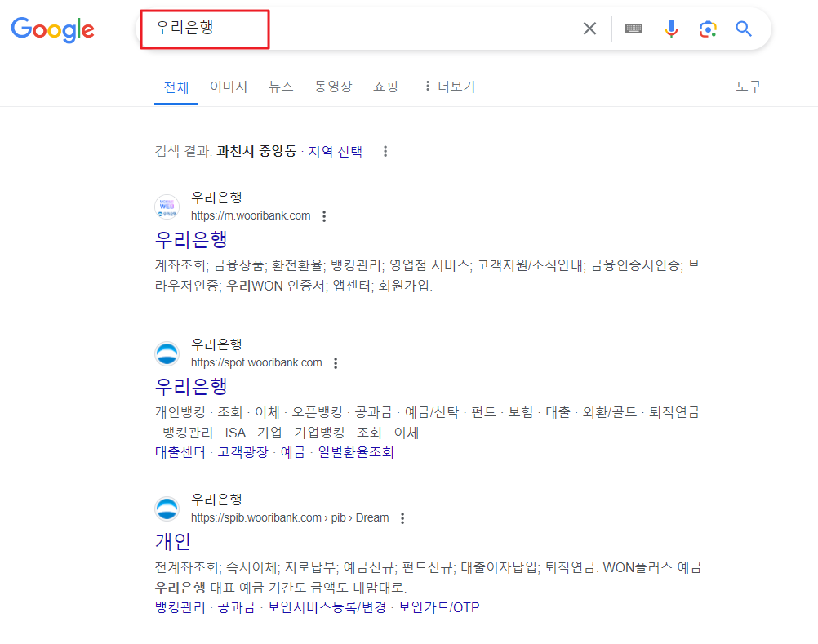The width and height of the screenshot is (818, 644).
Task: Open the 보안서비스등록/변경 sitelink
Action: (x=327, y=607)
